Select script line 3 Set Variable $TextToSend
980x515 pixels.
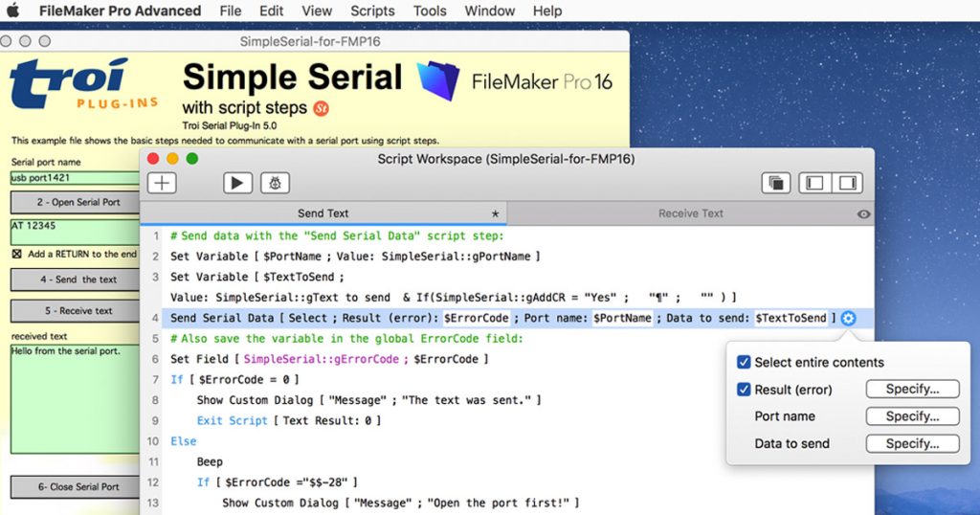[453, 287]
